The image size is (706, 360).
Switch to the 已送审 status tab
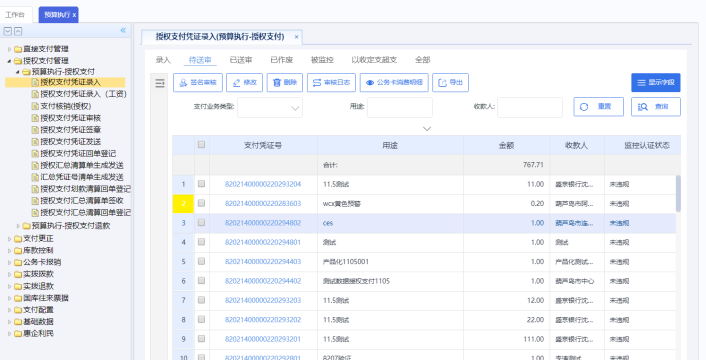[x=241, y=60]
